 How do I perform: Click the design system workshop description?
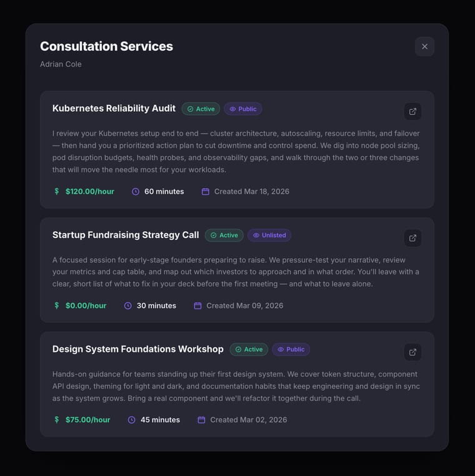click(236, 386)
